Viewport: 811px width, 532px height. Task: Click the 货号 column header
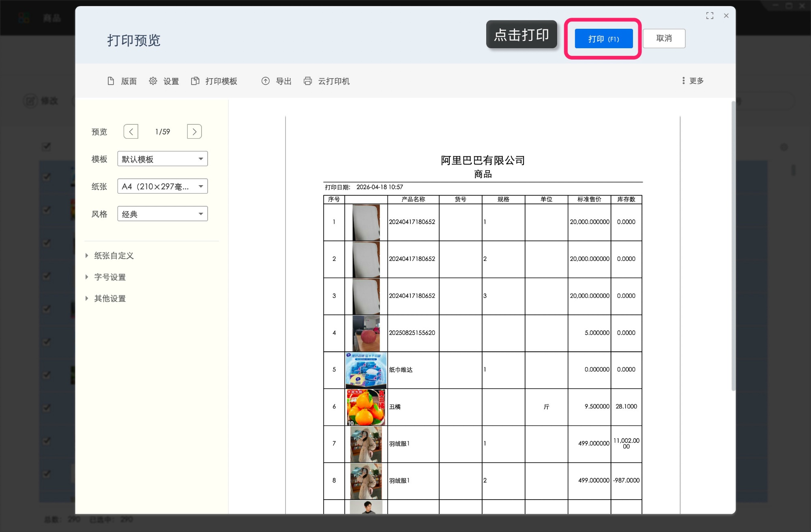point(460,199)
